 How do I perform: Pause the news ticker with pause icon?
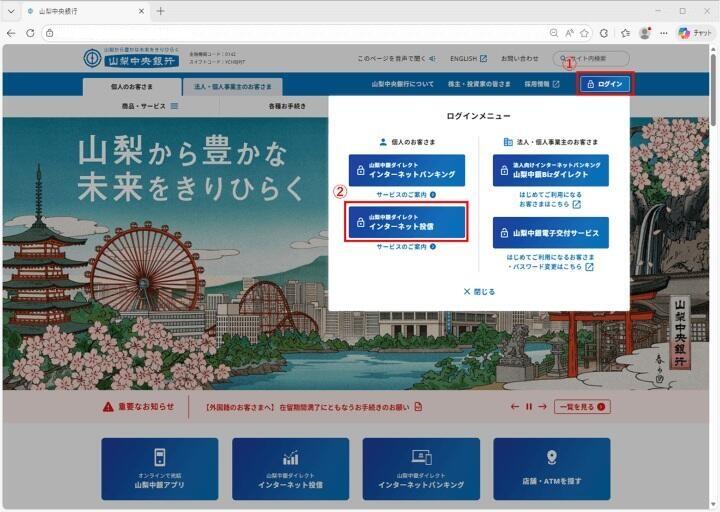coord(528,407)
